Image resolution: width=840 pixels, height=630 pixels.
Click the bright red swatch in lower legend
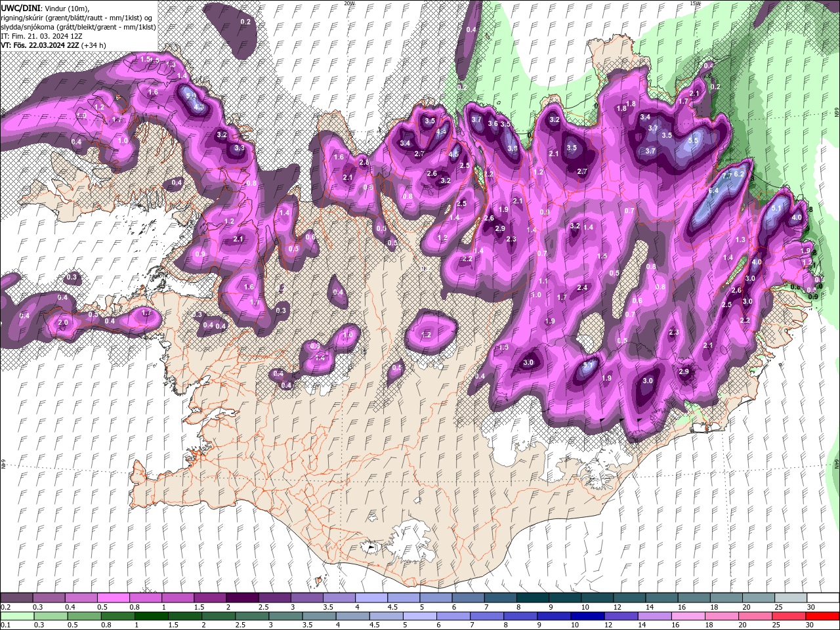click(x=823, y=616)
